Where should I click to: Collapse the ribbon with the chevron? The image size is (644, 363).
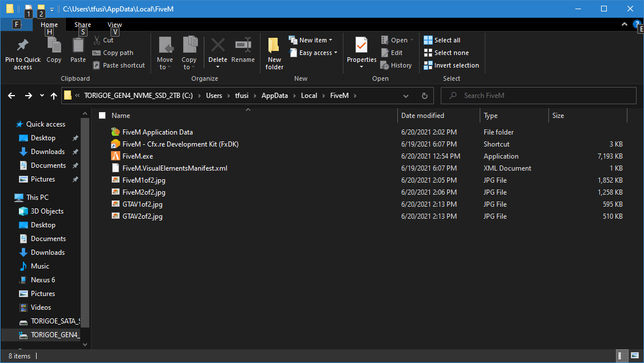coord(625,25)
